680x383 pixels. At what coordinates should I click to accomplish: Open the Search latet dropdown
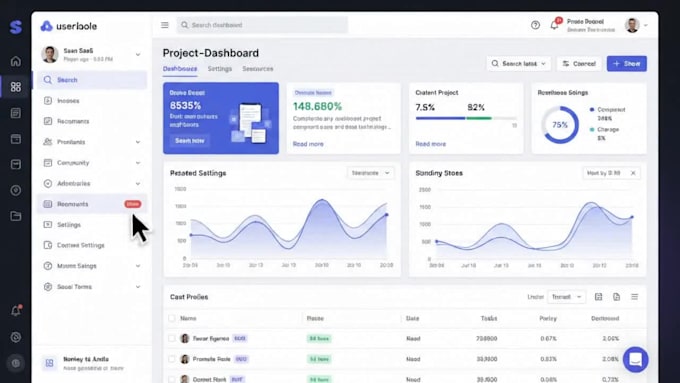(519, 64)
